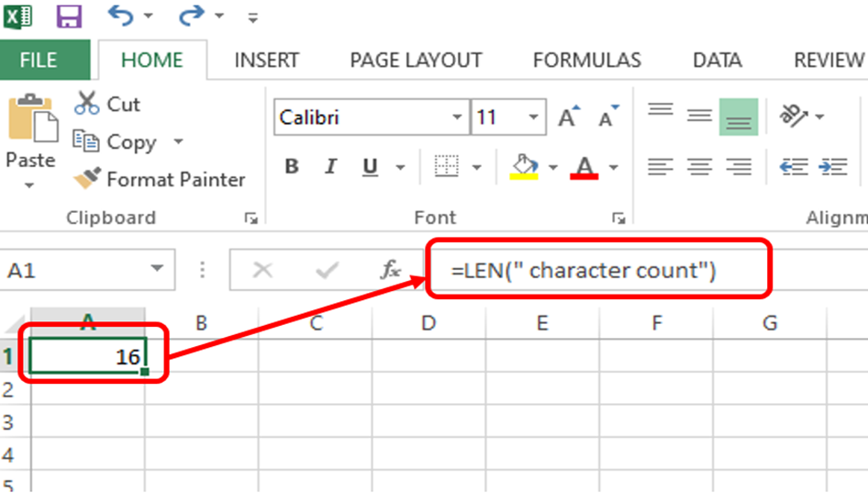Toggle underline formatting
The height and width of the screenshot is (504, 868).
coord(370,167)
